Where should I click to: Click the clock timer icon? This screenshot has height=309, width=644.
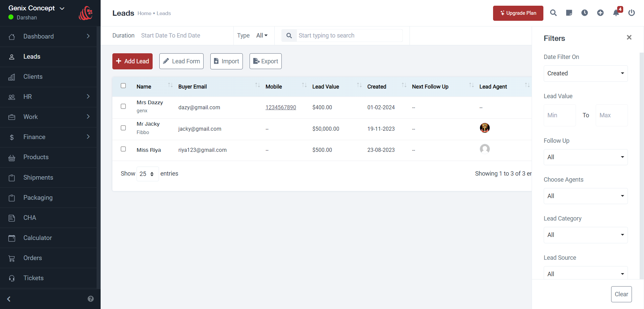585,13
